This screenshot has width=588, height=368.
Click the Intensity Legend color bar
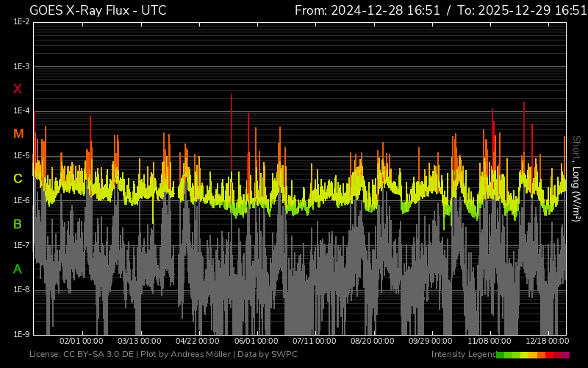click(532, 355)
